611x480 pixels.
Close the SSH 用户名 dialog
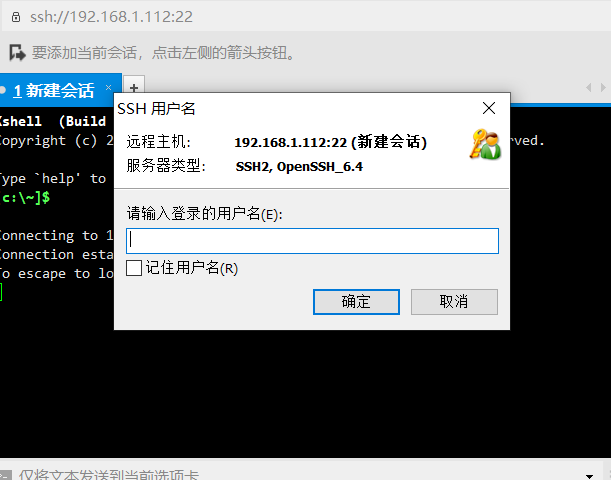(x=489, y=108)
